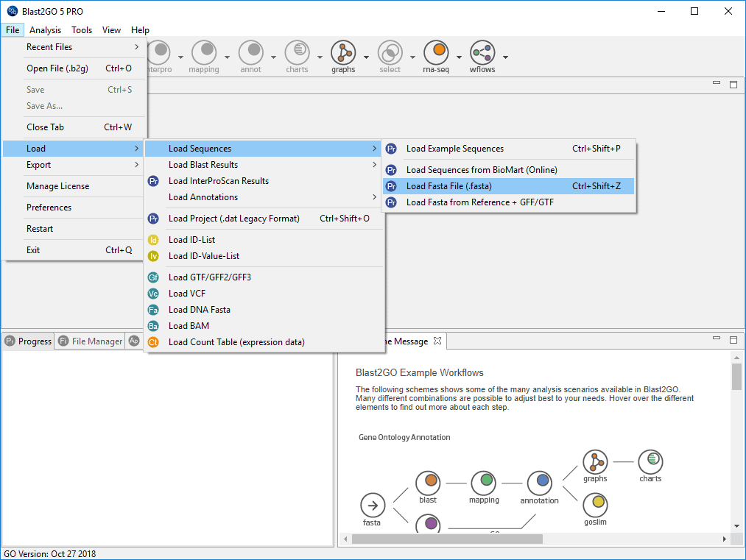This screenshot has height=560, width=746.
Task: Click the select toolbar icon
Action: pyautogui.click(x=390, y=52)
